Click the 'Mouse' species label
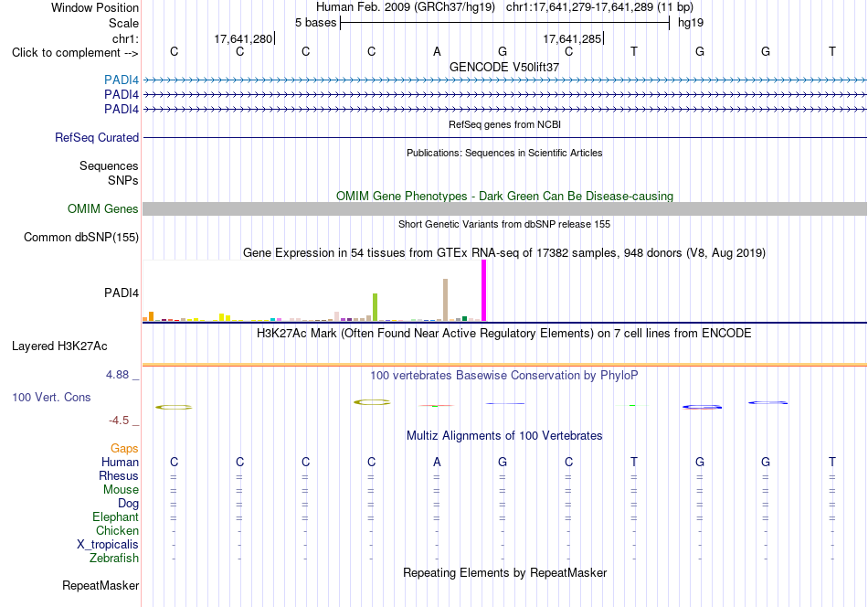This screenshot has height=607, width=868. 121,490
